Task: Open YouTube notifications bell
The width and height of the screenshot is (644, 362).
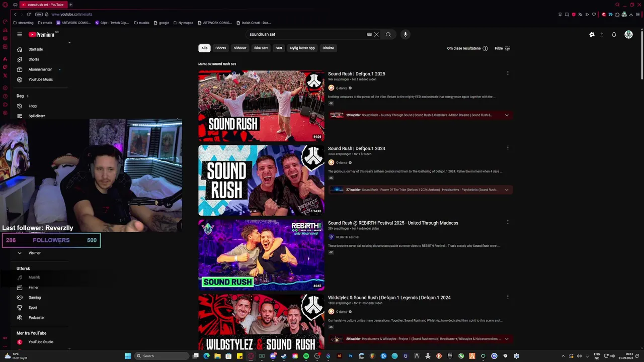Action: click(x=614, y=34)
